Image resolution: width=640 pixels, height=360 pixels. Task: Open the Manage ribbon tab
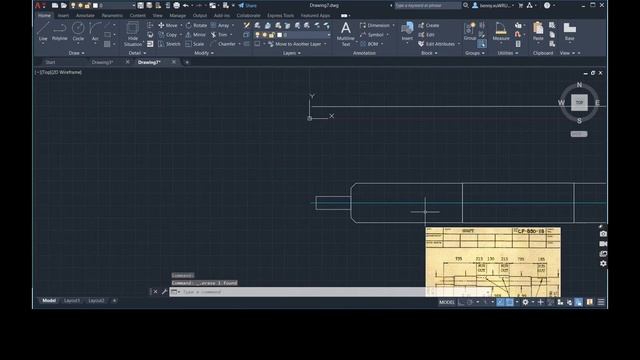(178, 16)
